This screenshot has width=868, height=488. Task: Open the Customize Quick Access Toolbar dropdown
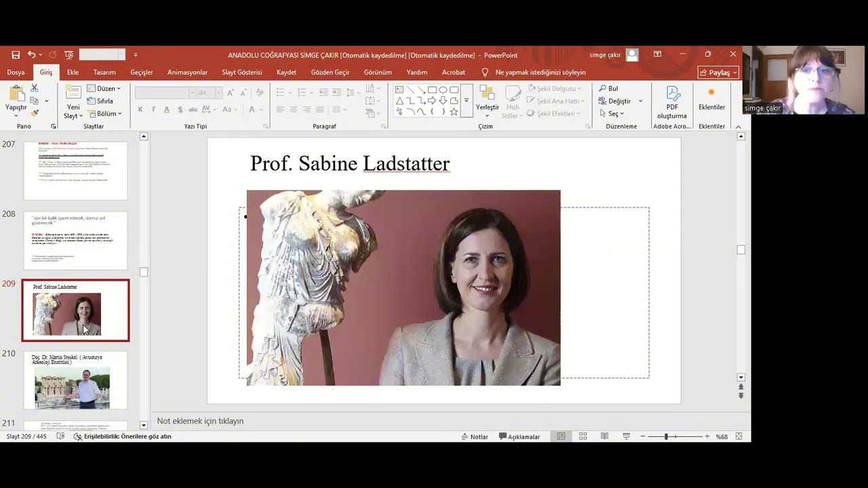click(135, 55)
